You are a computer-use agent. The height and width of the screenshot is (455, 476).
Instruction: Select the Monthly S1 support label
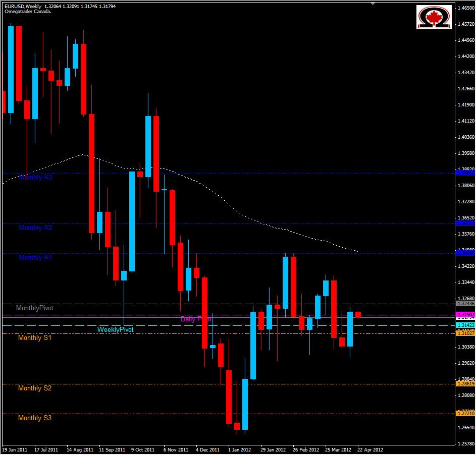point(35,337)
